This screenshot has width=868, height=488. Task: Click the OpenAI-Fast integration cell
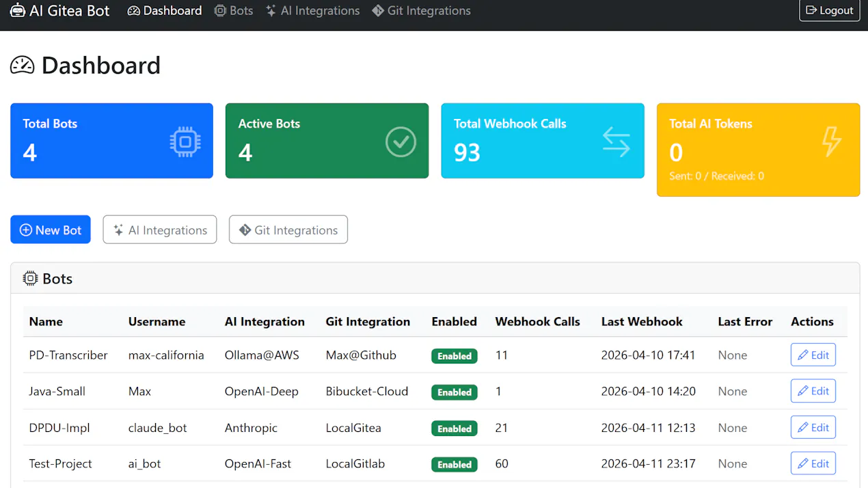258,463
